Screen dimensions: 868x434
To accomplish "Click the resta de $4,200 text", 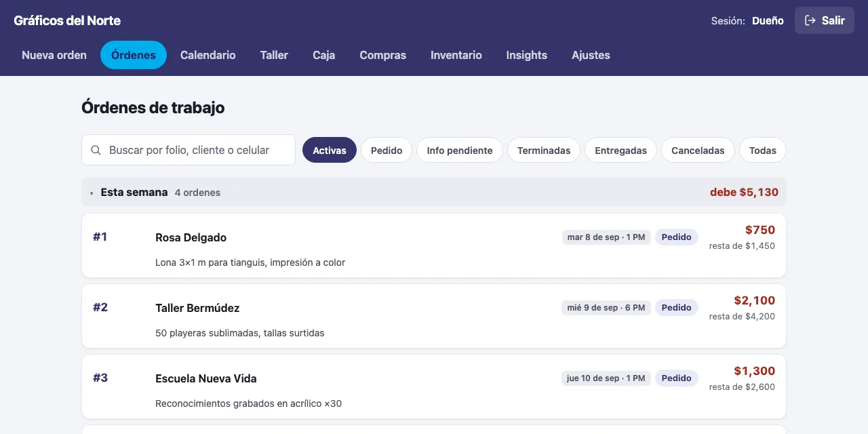I will coord(742,317).
